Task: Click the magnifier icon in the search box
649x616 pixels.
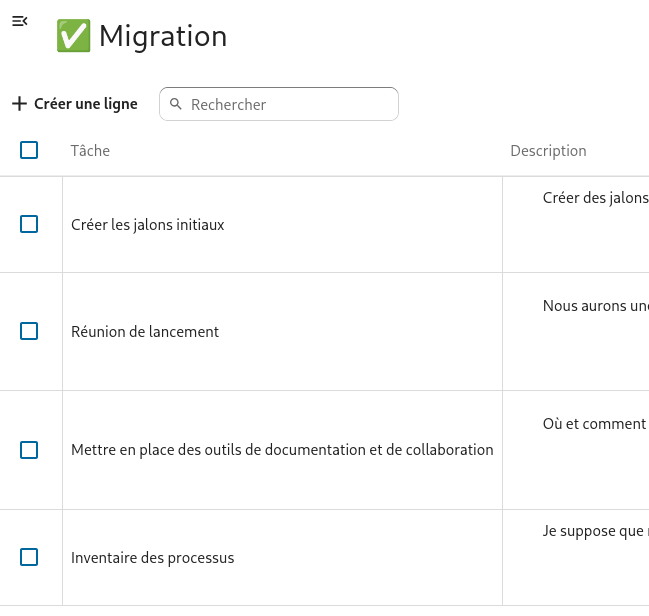Action: (176, 104)
